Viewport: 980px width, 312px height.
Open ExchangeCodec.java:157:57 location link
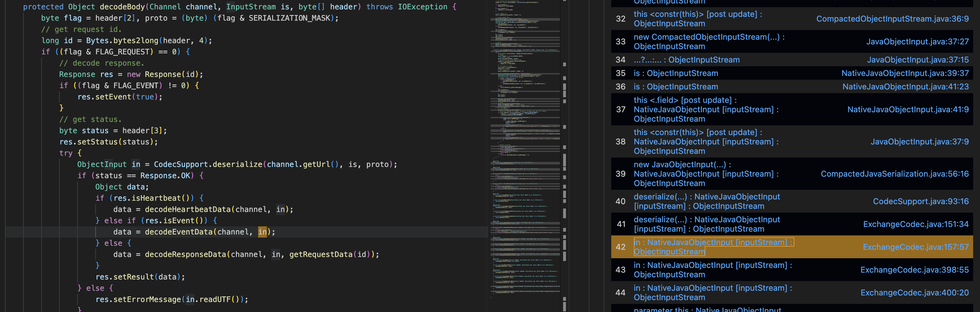coord(916,247)
